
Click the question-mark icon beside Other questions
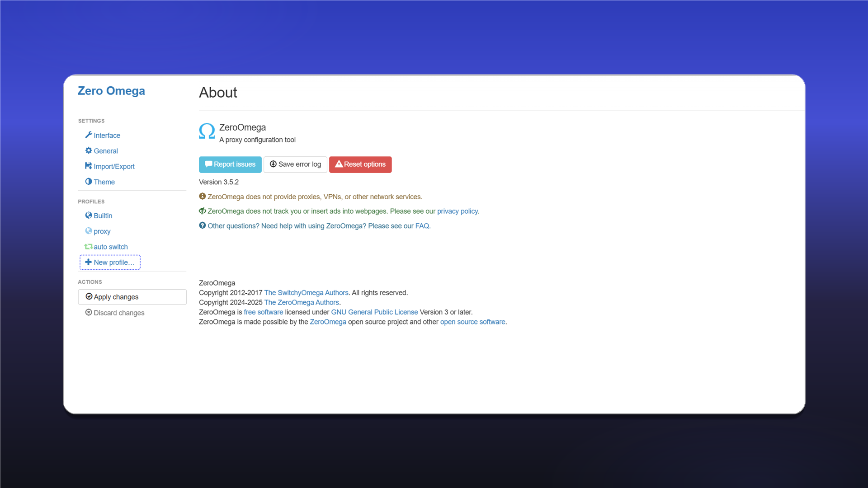coord(203,225)
